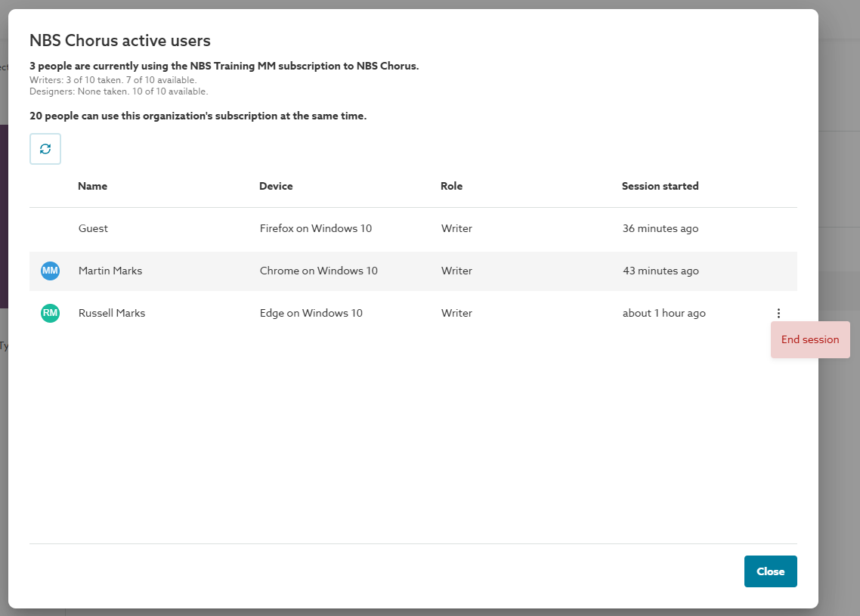Click Martin Marks' MM avatar

pyautogui.click(x=50, y=271)
